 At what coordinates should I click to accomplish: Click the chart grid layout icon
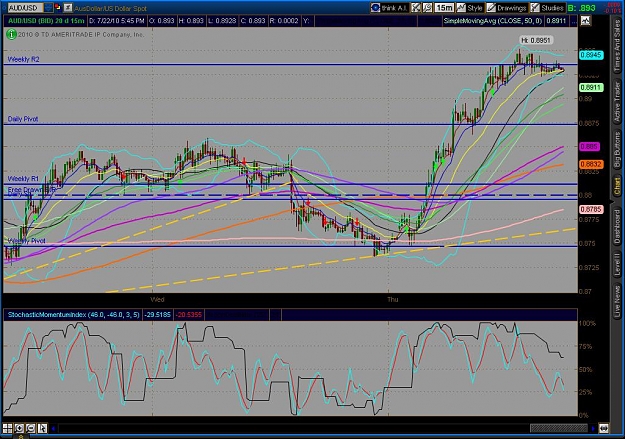click(x=8, y=428)
